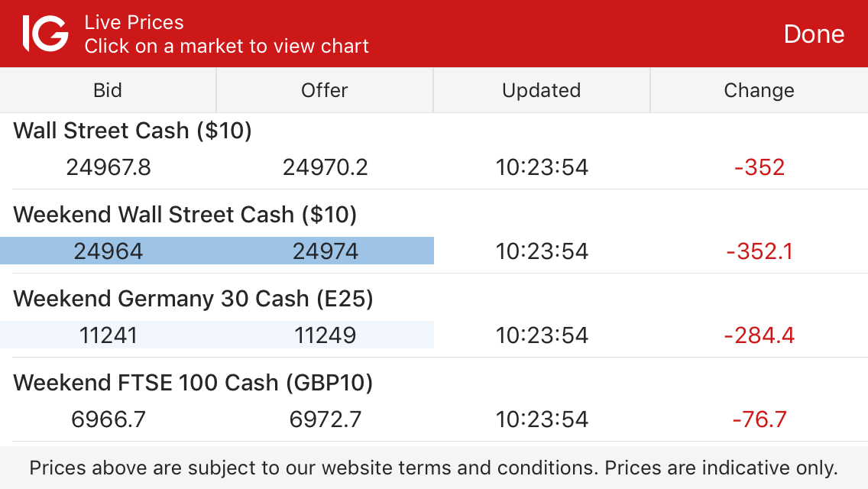Open Weekend FTSE 100 Cash (GBP10) chart
This screenshot has width=868, height=489.
[x=193, y=383]
